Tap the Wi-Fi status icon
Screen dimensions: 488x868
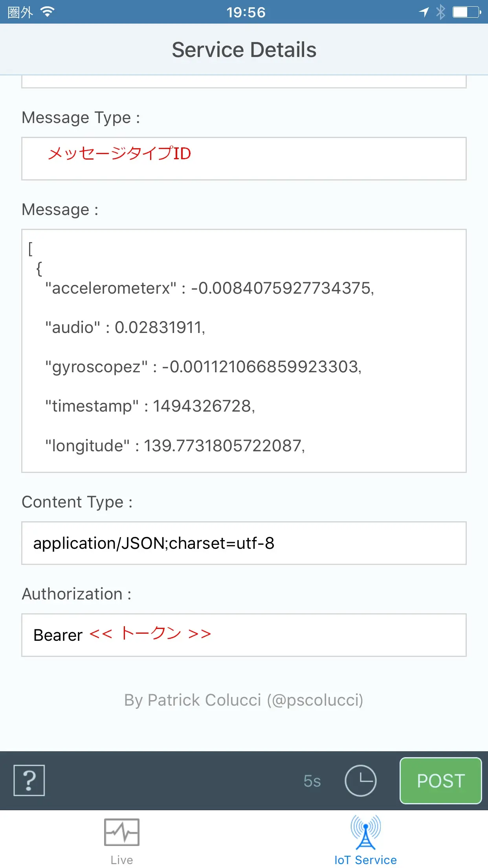[x=47, y=12]
